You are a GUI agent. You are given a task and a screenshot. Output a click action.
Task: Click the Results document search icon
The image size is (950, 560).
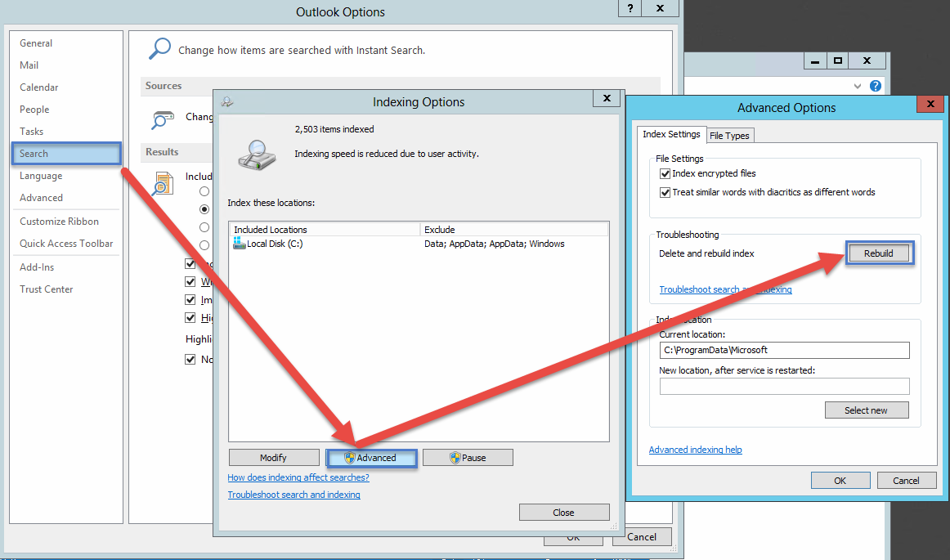163,183
